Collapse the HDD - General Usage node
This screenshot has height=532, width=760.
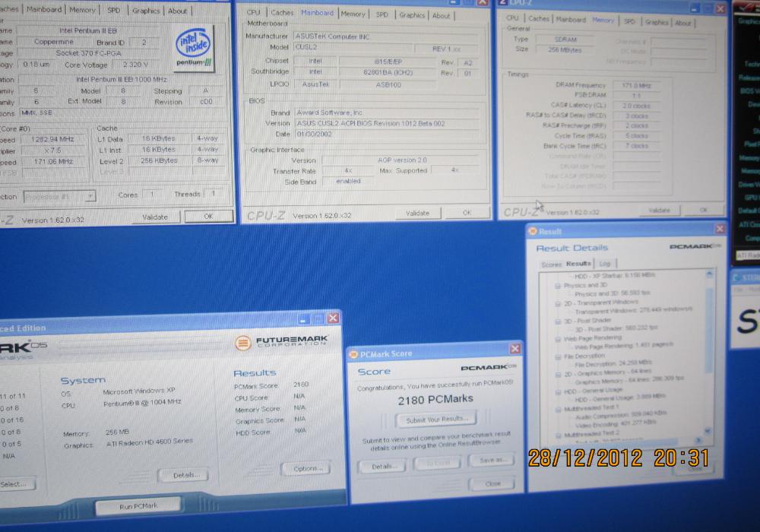pyautogui.click(x=558, y=392)
